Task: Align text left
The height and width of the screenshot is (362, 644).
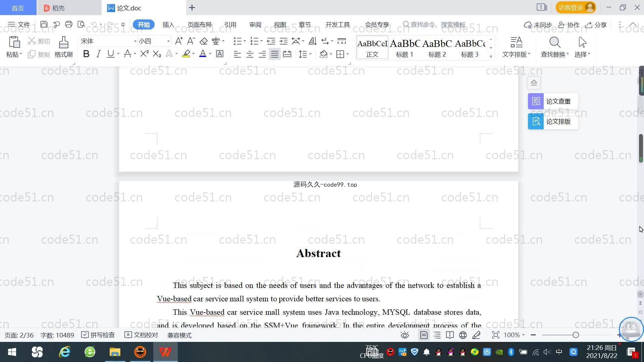Action: point(237,54)
